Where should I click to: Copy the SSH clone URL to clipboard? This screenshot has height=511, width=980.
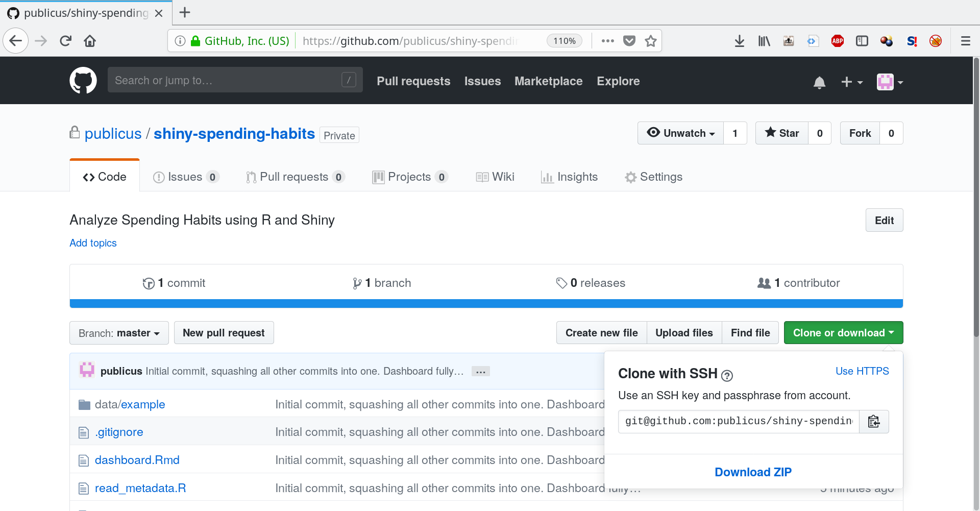(x=874, y=421)
